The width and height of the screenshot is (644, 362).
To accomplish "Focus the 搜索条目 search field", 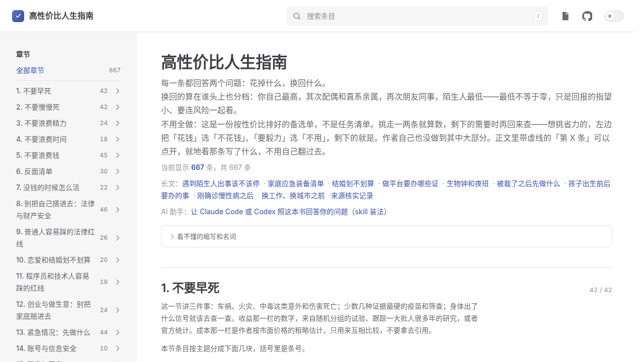I will tap(417, 16).
